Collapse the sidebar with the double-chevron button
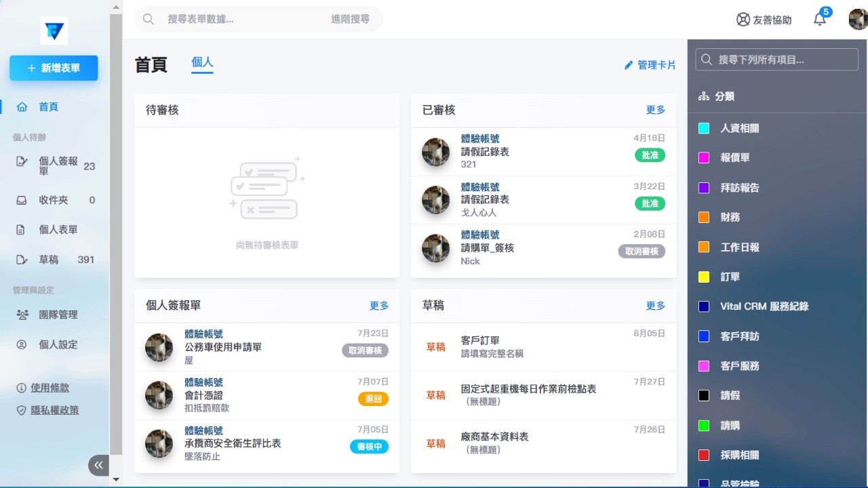 coord(98,465)
